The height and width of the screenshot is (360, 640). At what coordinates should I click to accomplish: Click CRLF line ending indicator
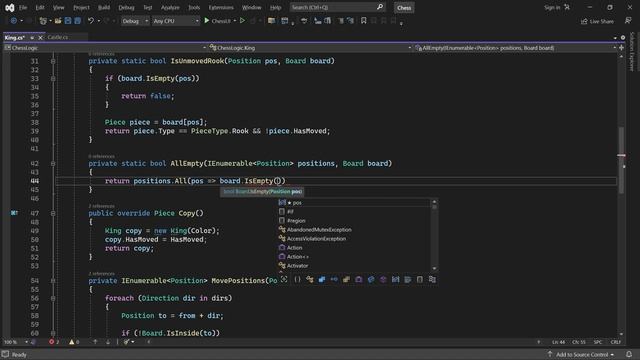pyautogui.click(x=615, y=342)
